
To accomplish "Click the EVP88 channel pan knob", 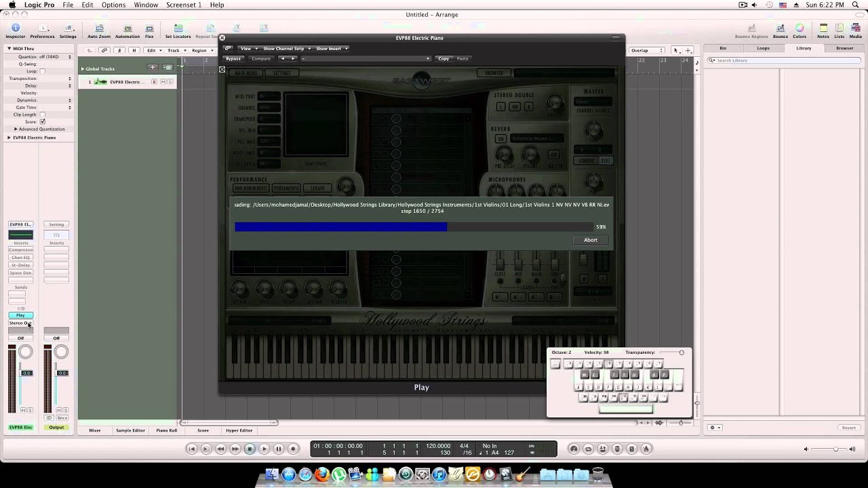I will (x=26, y=352).
